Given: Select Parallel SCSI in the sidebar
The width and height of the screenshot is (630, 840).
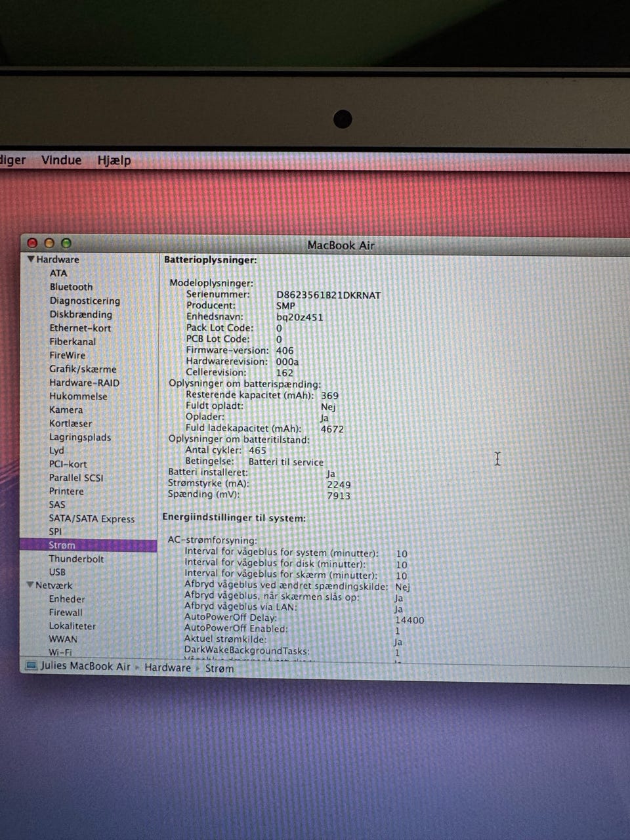Looking at the screenshot, I should 76,478.
